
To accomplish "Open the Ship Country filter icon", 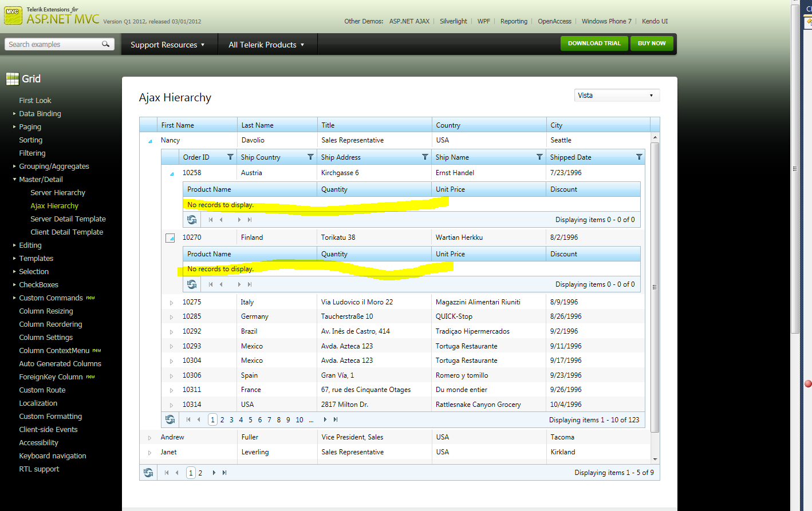I will tap(310, 157).
